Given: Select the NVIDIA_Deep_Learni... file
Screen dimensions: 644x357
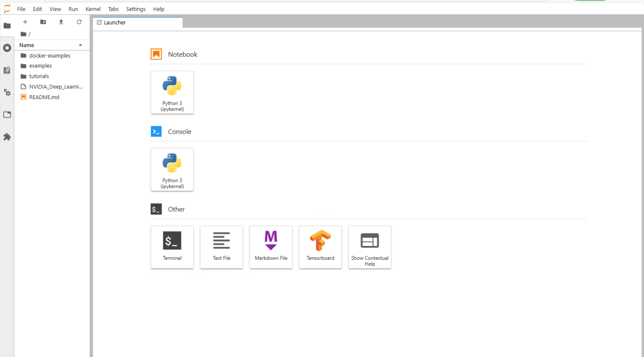Looking at the screenshot, I should 52,87.
